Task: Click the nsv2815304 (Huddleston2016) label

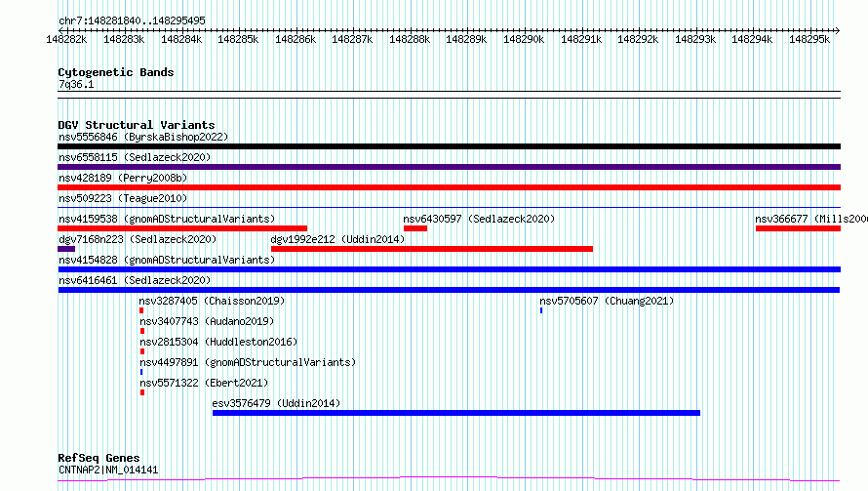Action: coord(218,342)
